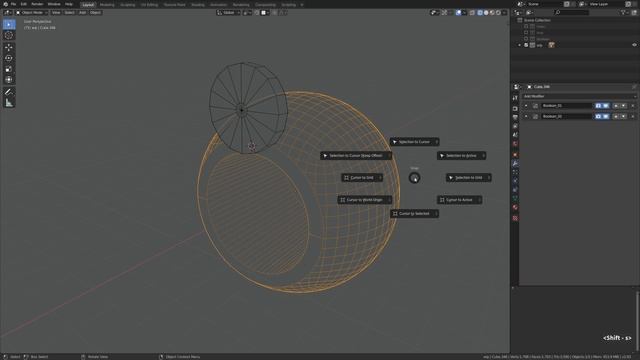Open the viewport shading options dropdown

[x=504, y=13]
